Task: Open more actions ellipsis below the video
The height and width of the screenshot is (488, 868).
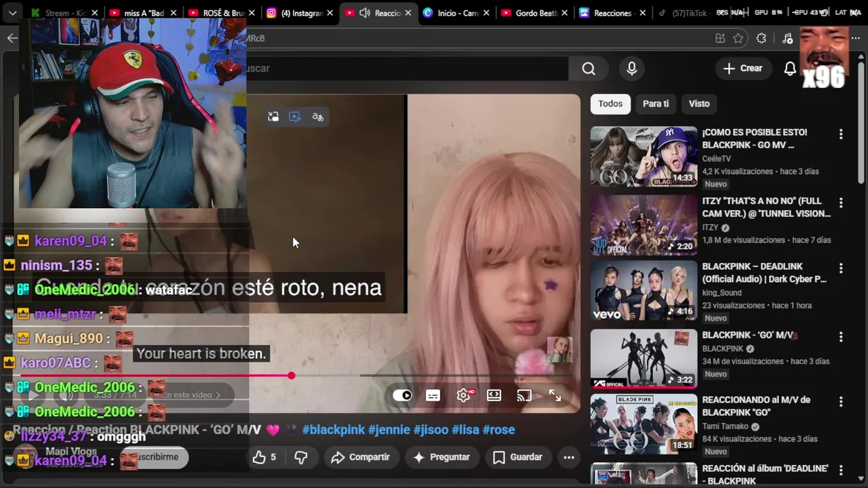Action: [x=569, y=457]
